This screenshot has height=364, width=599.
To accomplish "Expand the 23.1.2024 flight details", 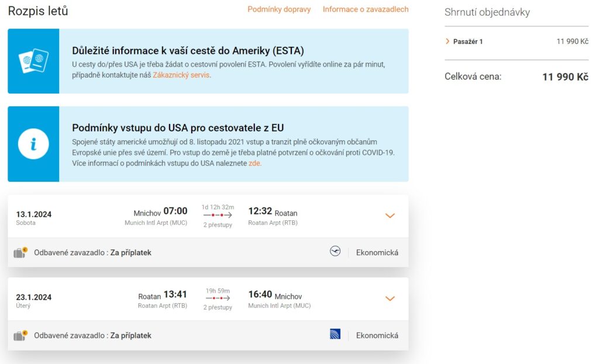I will click(x=390, y=299).
